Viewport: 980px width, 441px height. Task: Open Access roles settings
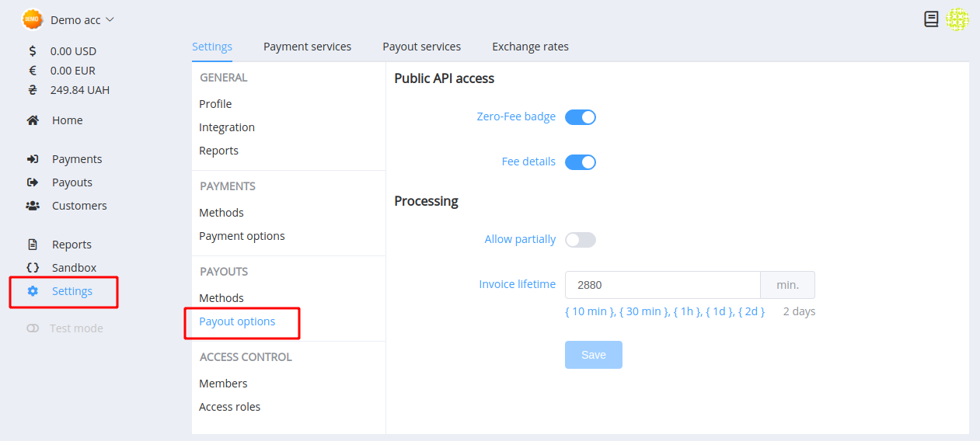point(230,407)
